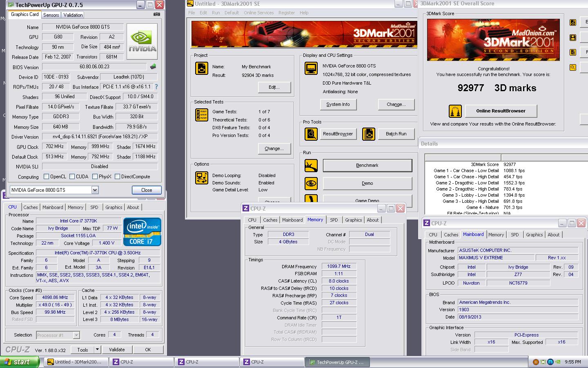Open the Help menu in 3DMark2001
The width and height of the screenshot is (588, 368).
(x=304, y=13)
